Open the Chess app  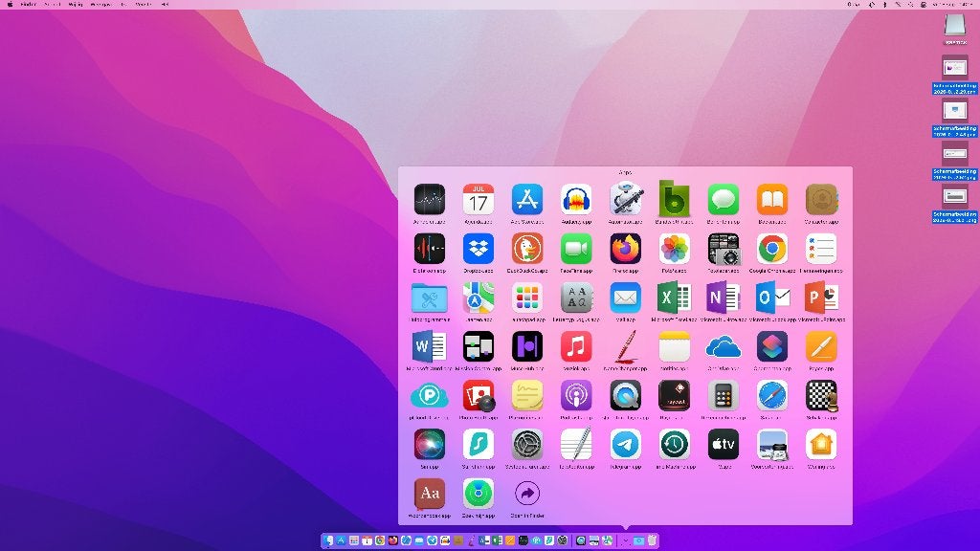pos(821,395)
